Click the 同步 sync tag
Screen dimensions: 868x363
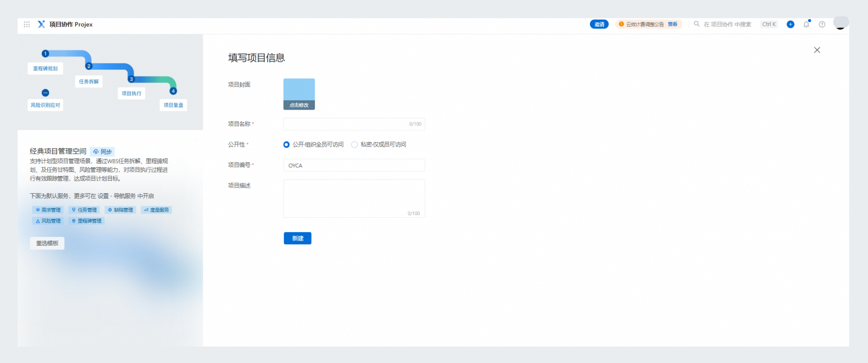102,152
